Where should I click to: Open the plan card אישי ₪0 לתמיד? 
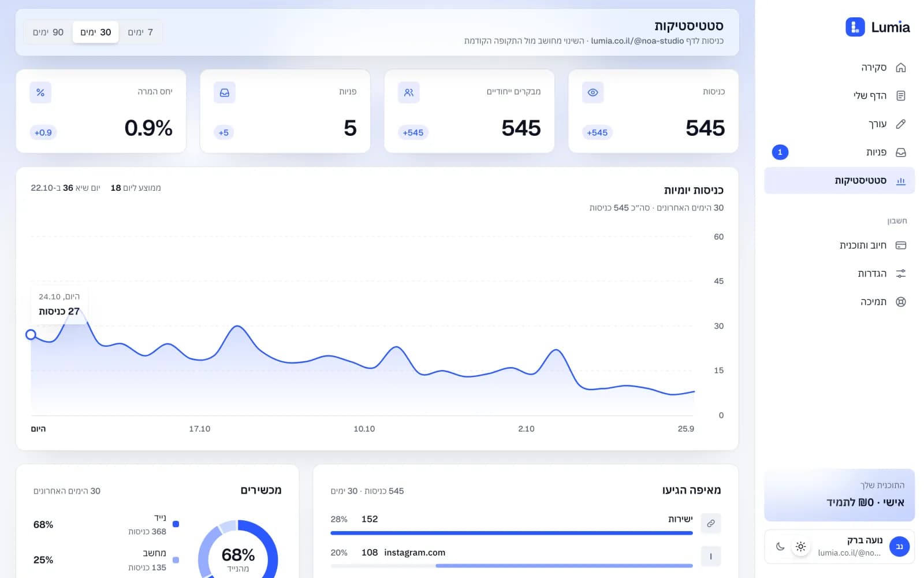[839, 495]
